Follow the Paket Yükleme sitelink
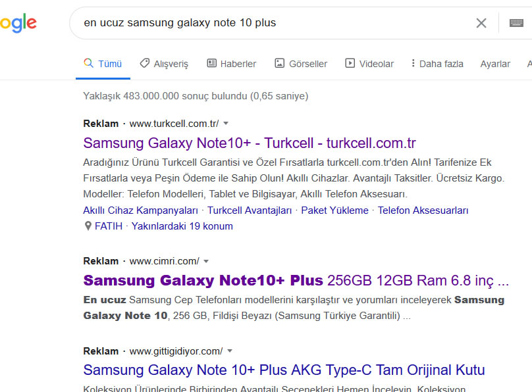The width and height of the screenshot is (532, 392). pyautogui.click(x=334, y=210)
